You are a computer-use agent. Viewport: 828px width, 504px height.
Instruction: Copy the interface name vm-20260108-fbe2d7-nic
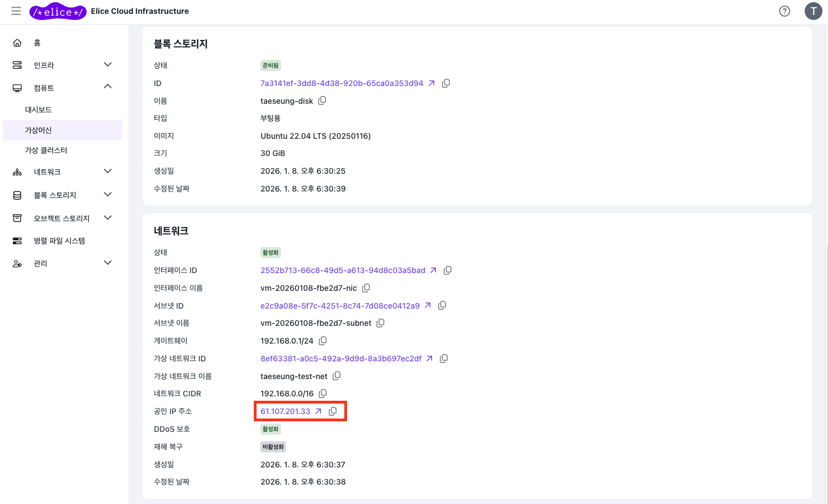(x=366, y=288)
